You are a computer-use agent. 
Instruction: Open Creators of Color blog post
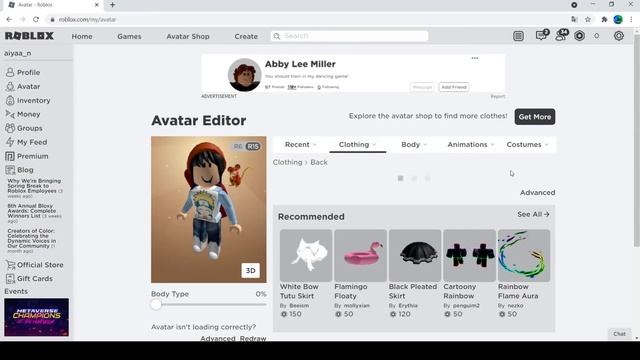click(32, 241)
